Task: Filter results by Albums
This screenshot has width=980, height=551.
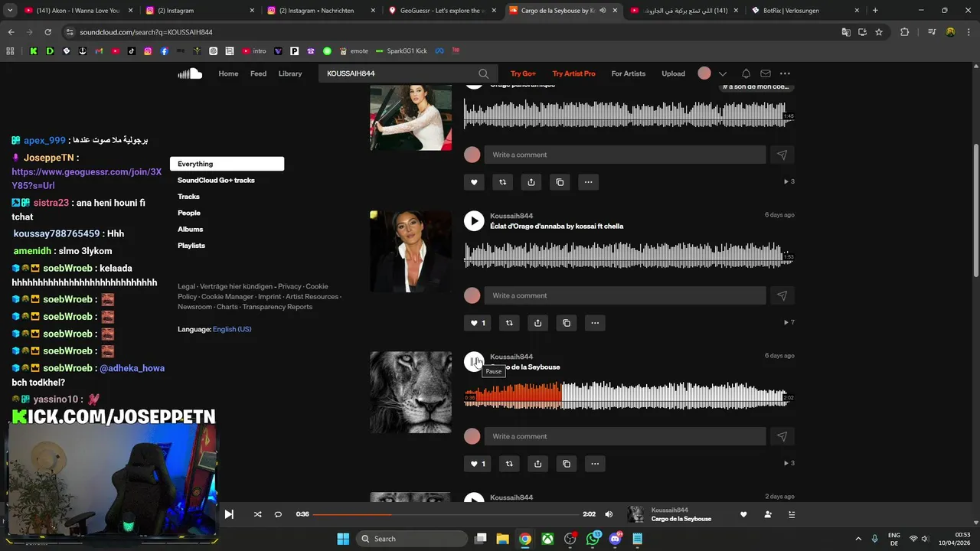Action: click(191, 229)
